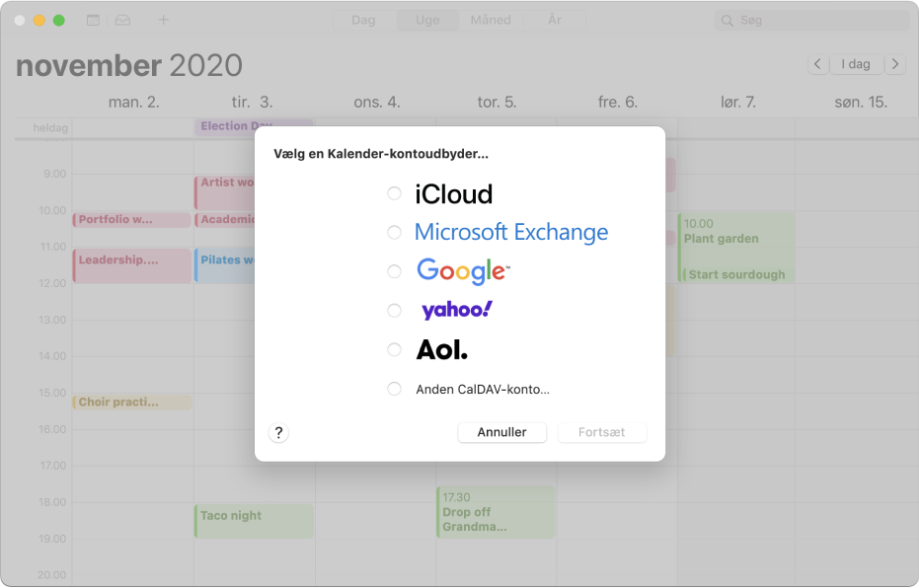
Task: Click the Google logo in the provider list
Action: (x=463, y=271)
